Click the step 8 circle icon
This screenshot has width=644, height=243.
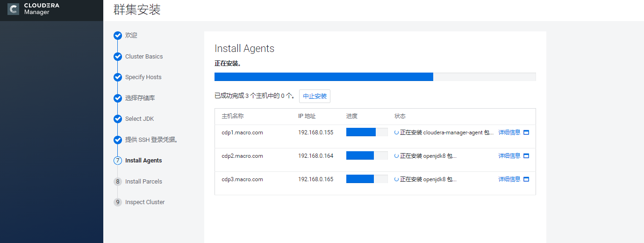tap(118, 182)
